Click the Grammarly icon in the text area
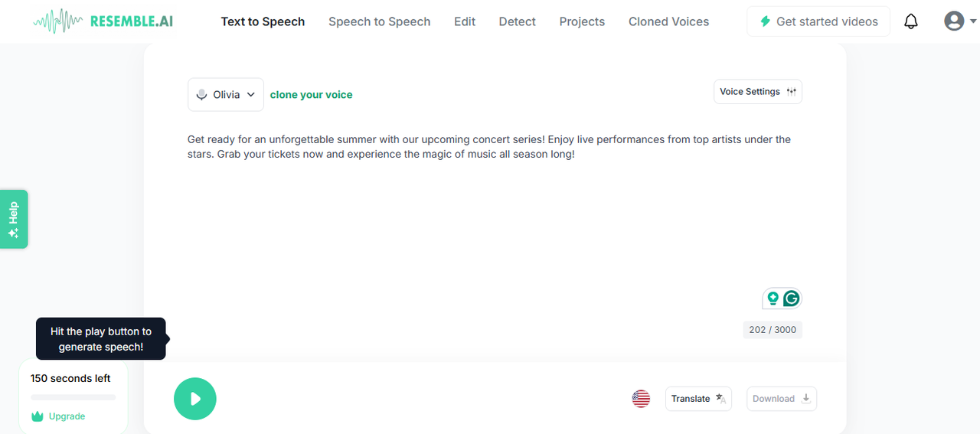The image size is (980, 434). [x=792, y=299]
